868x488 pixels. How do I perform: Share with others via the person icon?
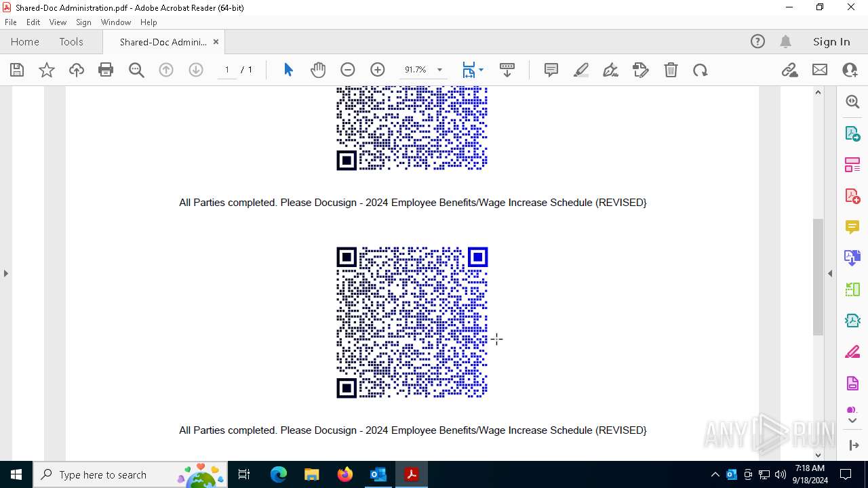click(x=850, y=70)
